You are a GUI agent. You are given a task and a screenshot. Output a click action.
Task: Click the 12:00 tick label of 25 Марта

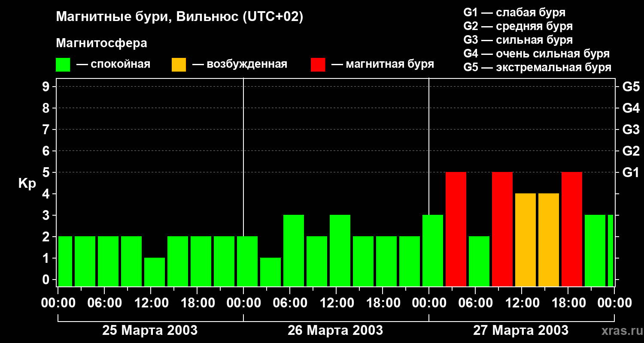pos(151,303)
